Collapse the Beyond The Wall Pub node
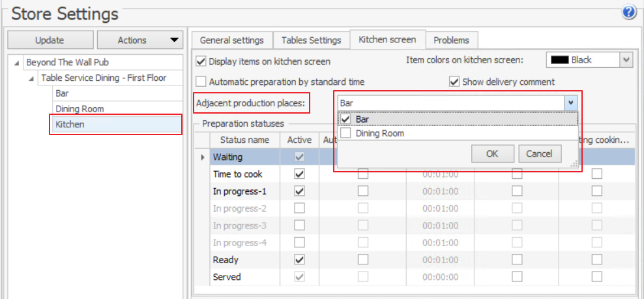644x299 pixels. point(16,63)
